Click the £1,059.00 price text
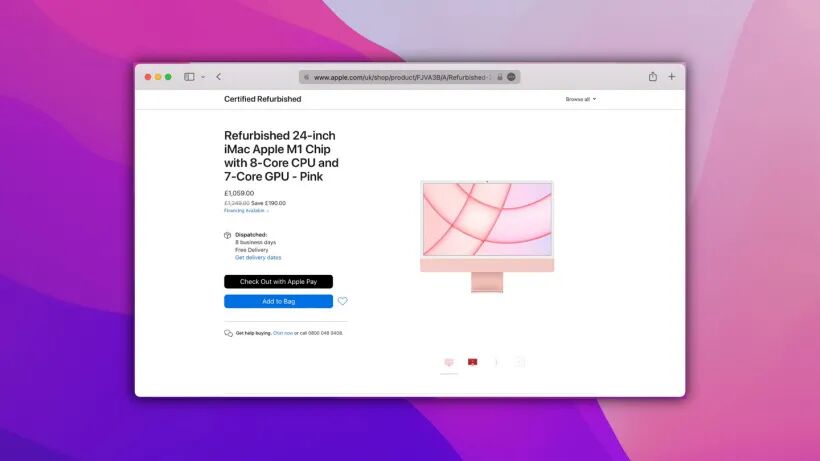Screen dimensions: 820x461 (x=239, y=193)
